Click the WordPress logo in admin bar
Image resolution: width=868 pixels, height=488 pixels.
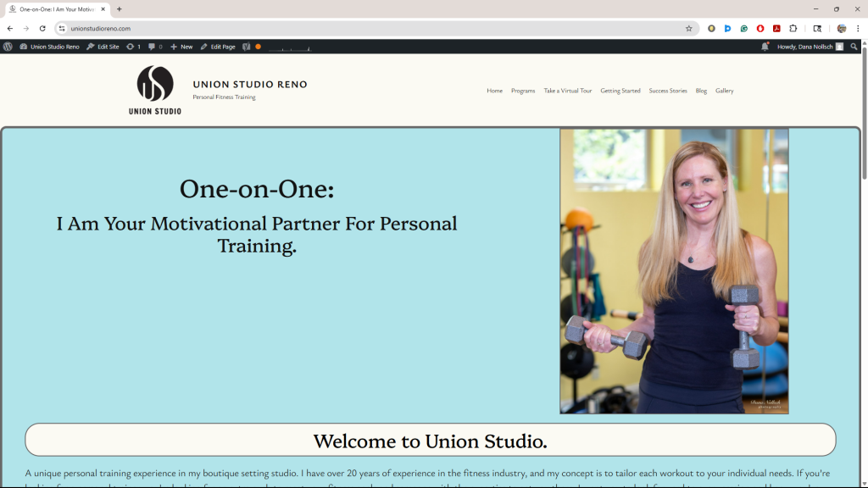point(8,47)
